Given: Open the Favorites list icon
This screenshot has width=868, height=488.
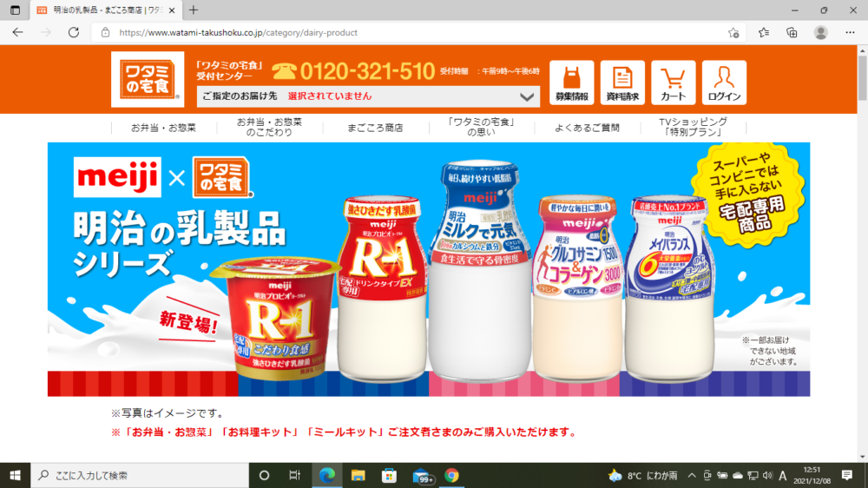Looking at the screenshot, I should (763, 33).
